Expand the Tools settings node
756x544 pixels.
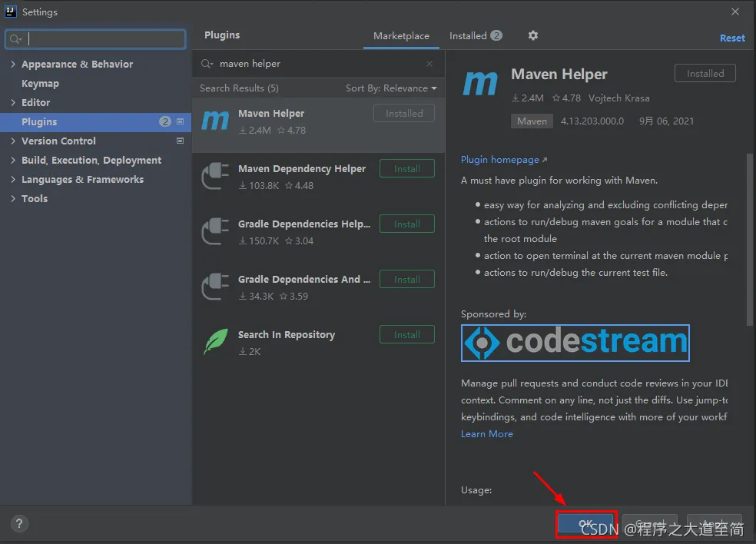[x=13, y=199]
